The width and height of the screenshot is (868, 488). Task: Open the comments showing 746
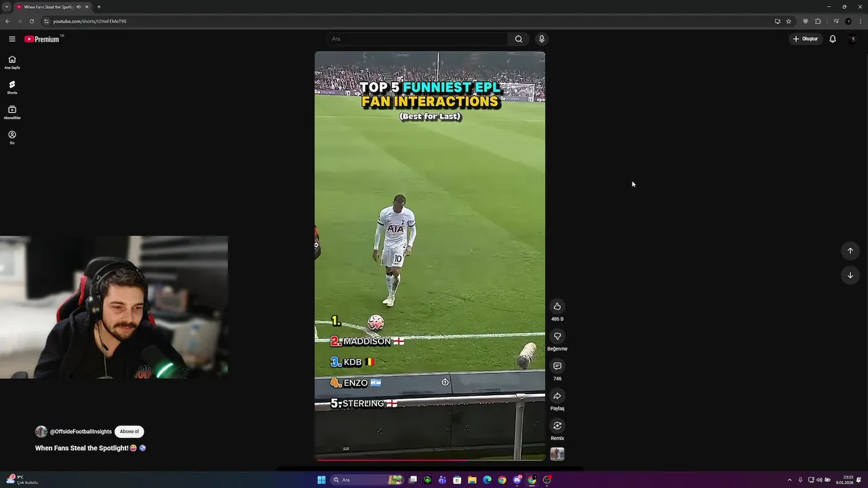tap(557, 366)
